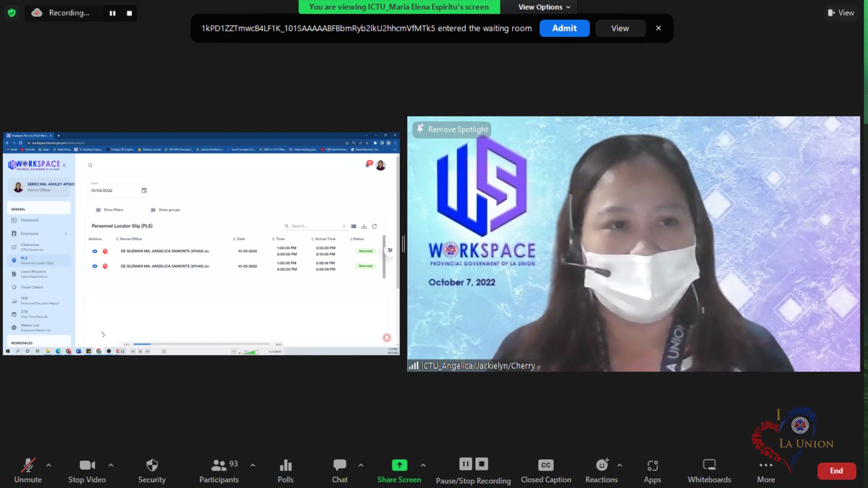Open the table settings sliders icon

tap(390, 250)
